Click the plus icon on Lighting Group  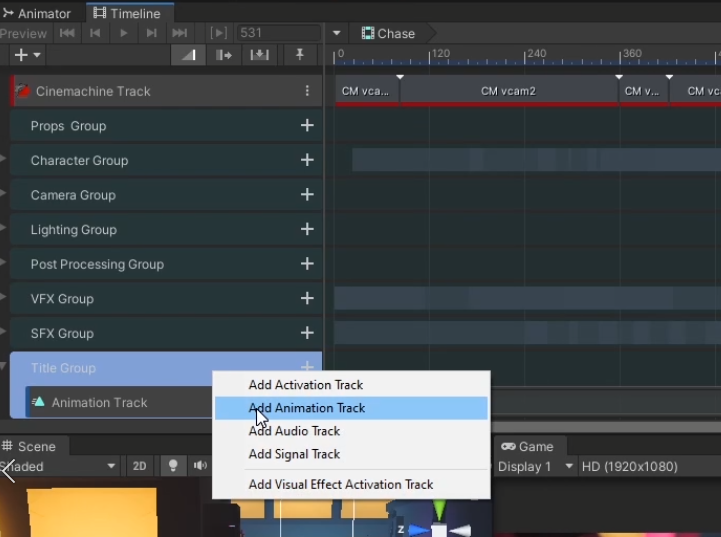(307, 230)
